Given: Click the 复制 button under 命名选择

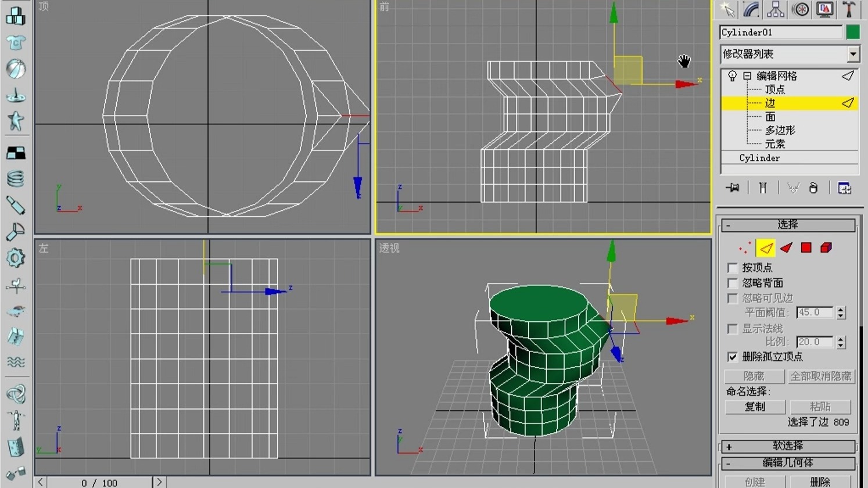Looking at the screenshot, I should [754, 407].
